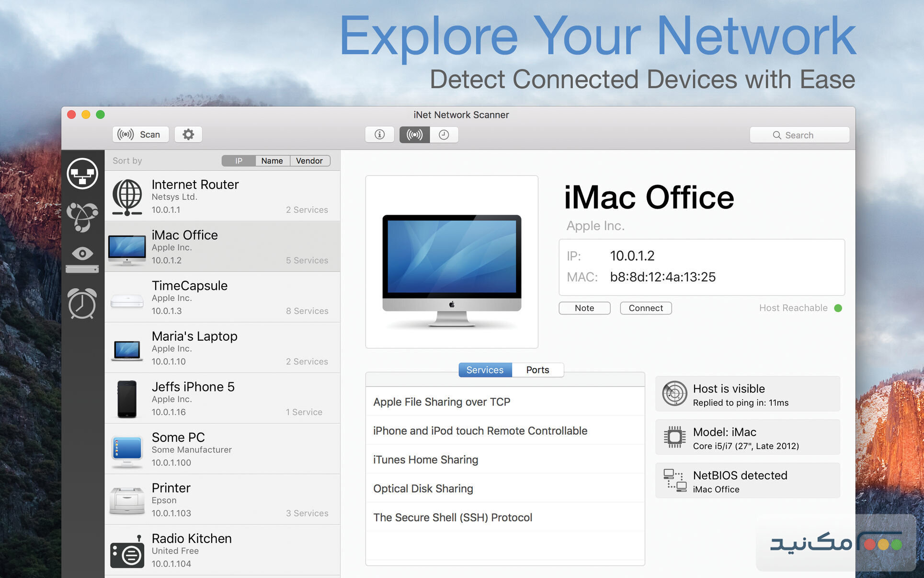Image resolution: width=924 pixels, height=578 pixels.
Task: Select the Services tab
Action: tap(484, 370)
